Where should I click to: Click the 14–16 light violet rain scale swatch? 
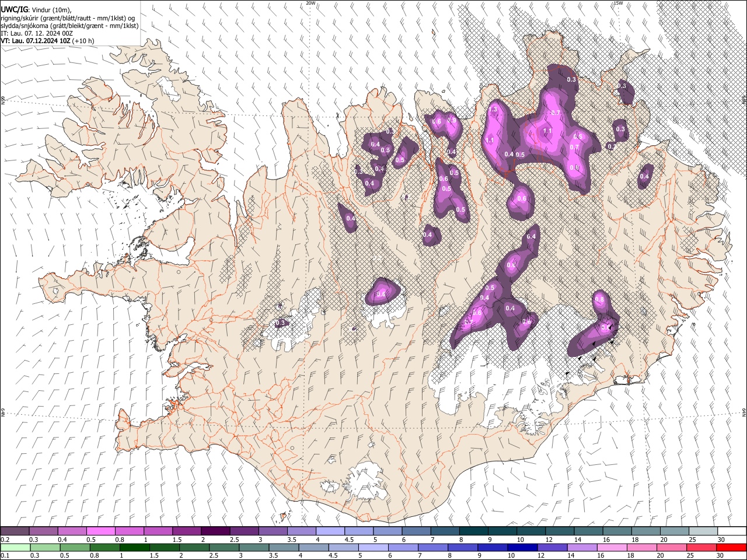point(582,548)
